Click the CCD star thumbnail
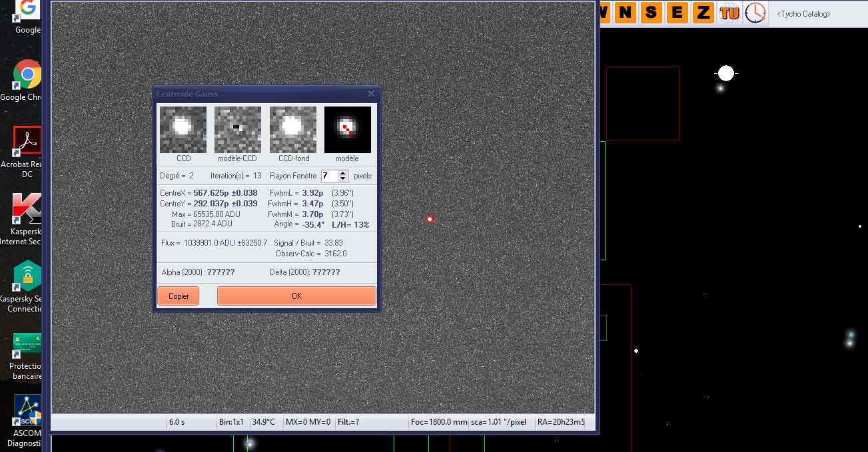868x452 pixels. (x=183, y=130)
